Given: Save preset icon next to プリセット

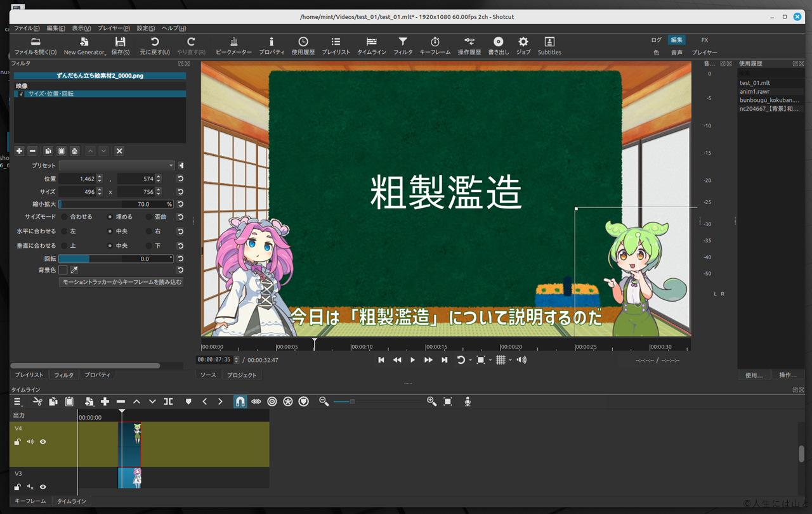Looking at the screenshot, I should (181, 165).
